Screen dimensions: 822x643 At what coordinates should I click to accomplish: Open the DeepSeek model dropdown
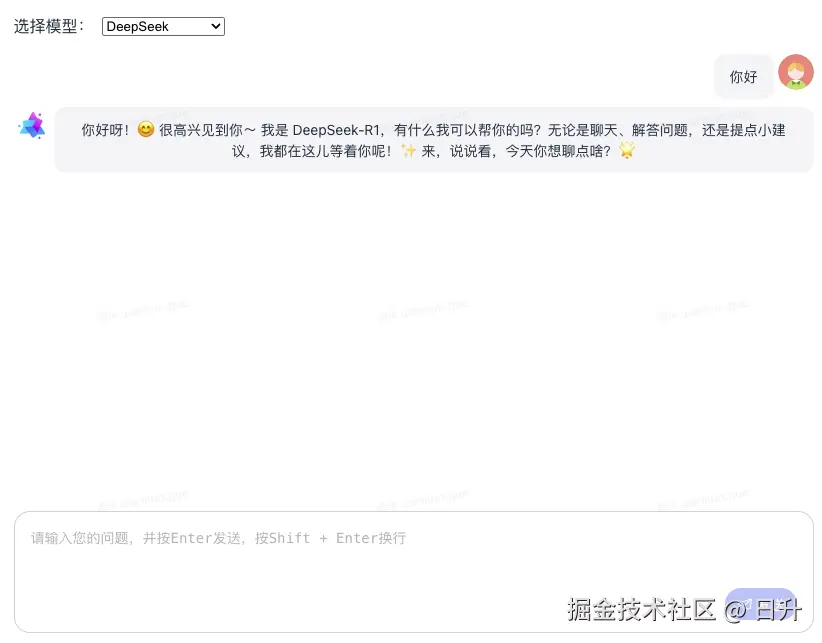163,26
